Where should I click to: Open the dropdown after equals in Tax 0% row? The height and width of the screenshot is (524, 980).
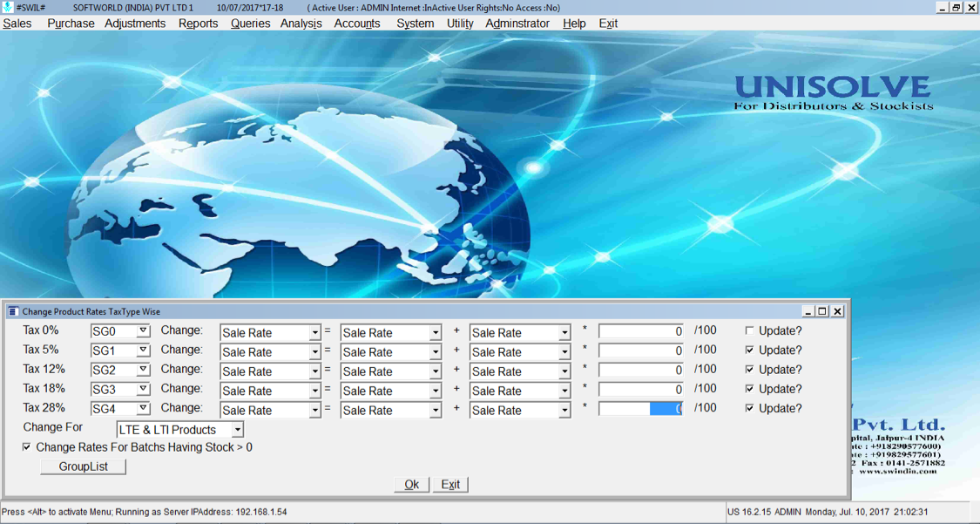point(436,333)
